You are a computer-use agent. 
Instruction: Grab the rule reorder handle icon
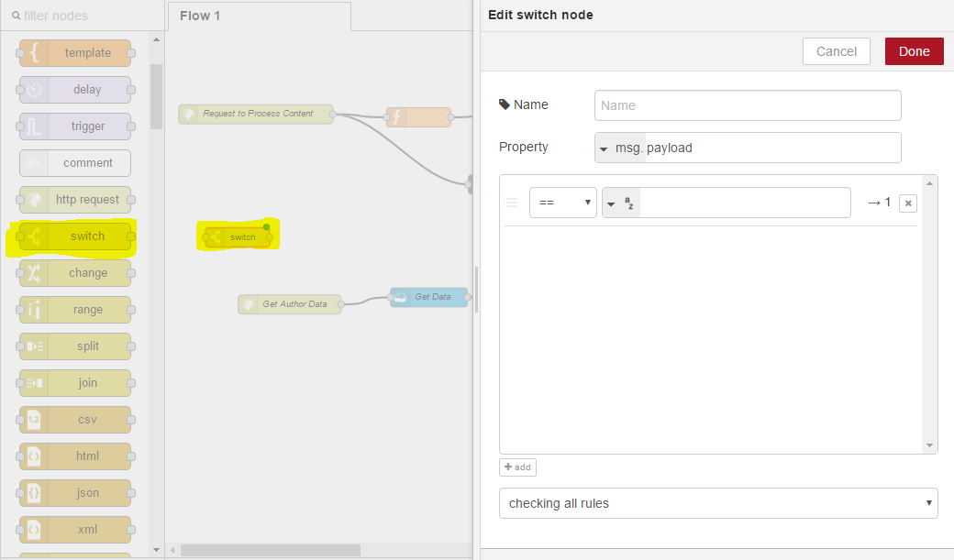click(x=512, y=203)
